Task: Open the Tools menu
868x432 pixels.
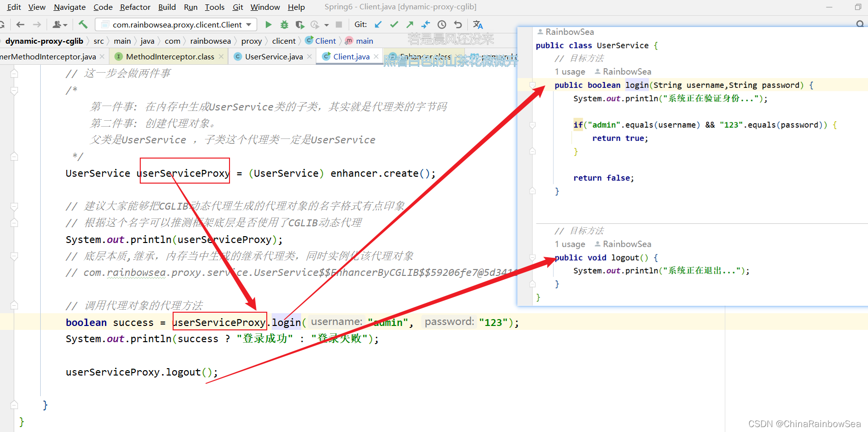Action: coord(215,7)
